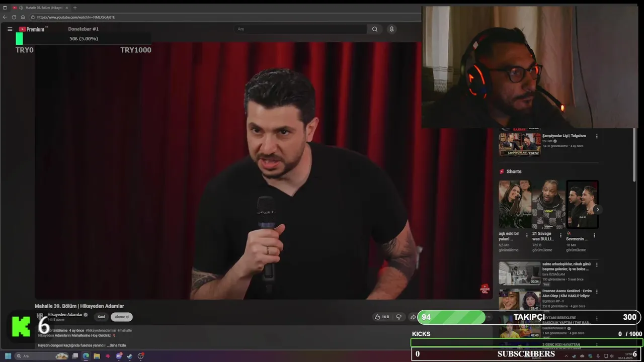Click the Mahalle 39. Bölüm video title
This screenshot has width=644, height=362.
pos(79,306)
